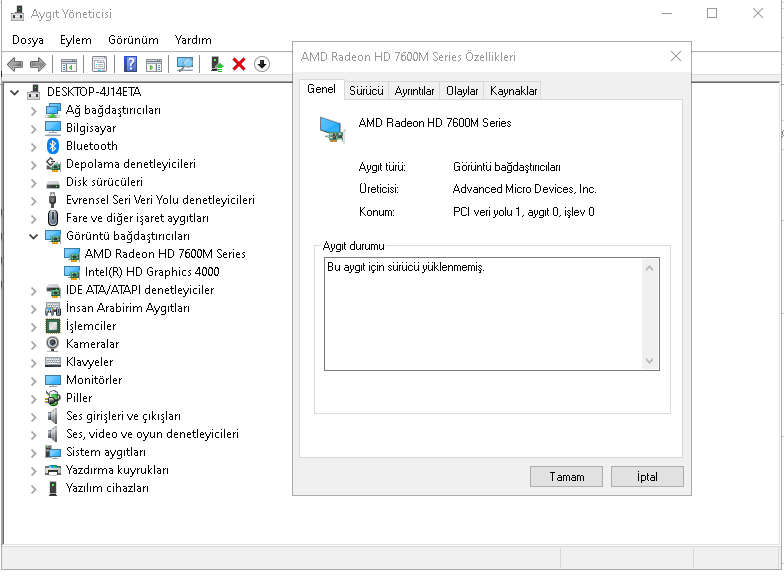Click the Update driver green arrow icon
The width and height of the screenshot is (784, 576).
coord(216,64)
